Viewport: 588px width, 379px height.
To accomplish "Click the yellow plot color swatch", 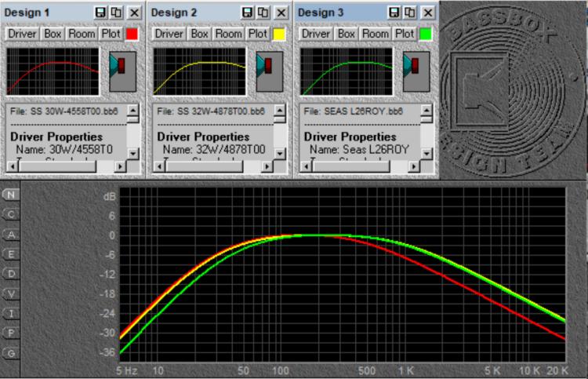I will click(279, 35).
